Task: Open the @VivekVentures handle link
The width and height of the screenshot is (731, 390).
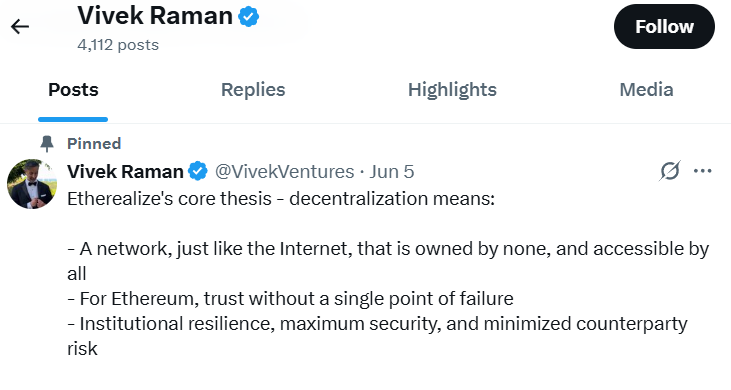Action: point(284,171)
